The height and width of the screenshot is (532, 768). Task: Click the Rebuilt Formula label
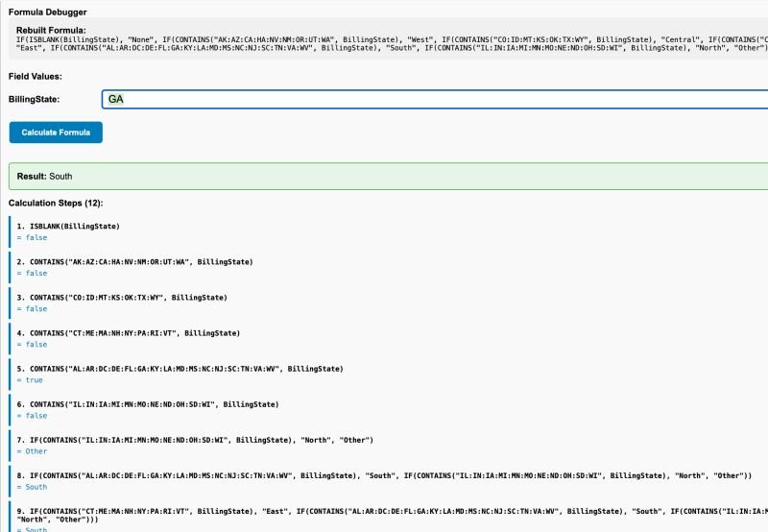coord(51,30)
